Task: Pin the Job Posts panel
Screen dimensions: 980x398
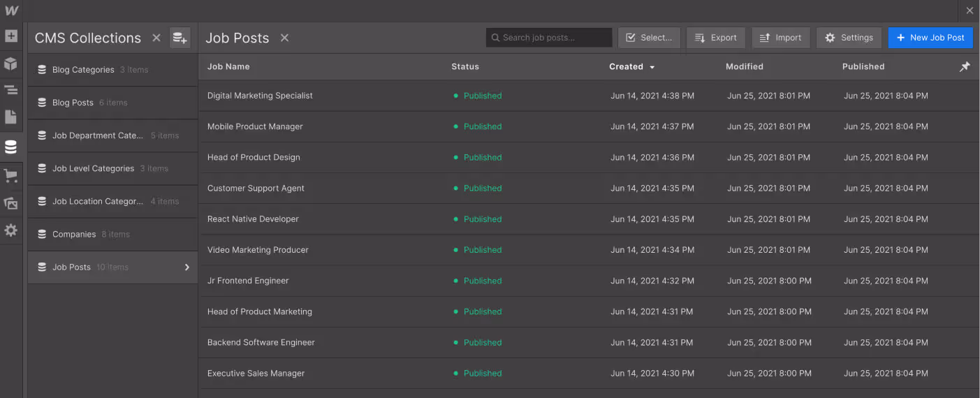Action: (965, 66)
